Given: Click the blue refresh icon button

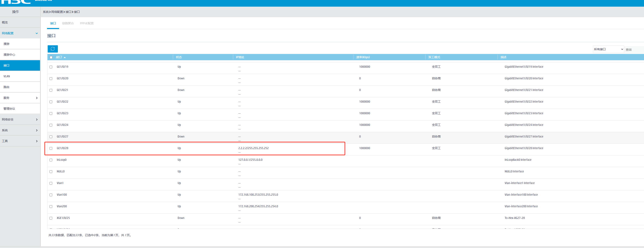Looking at the screenshot, I should pyautogui.click(x=52, y=49).
